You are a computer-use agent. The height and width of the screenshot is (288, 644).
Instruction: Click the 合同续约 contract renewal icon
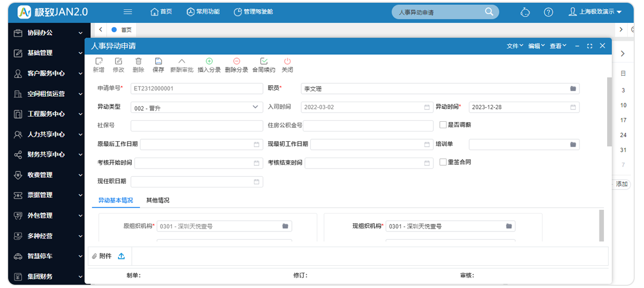tap(264, 62)
